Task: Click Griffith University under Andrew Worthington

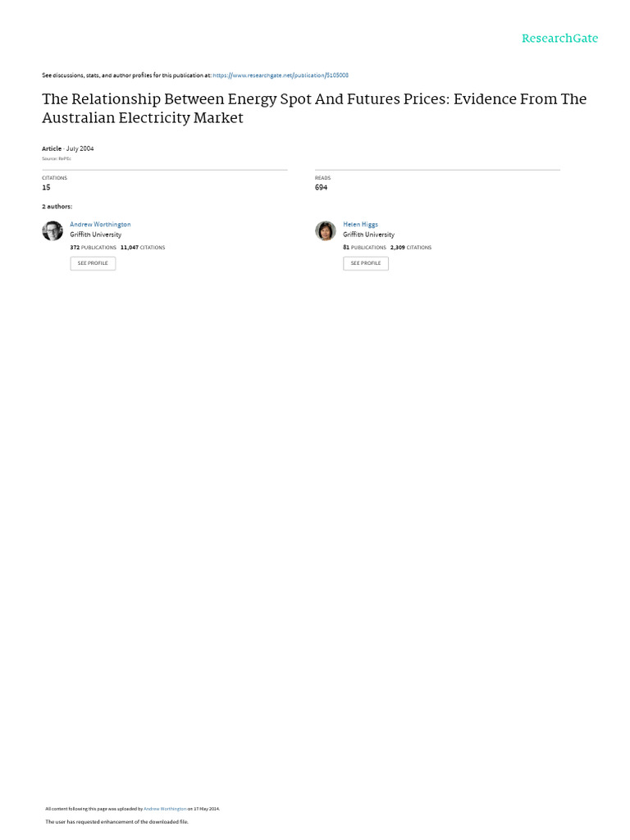Action: (95, 235)
